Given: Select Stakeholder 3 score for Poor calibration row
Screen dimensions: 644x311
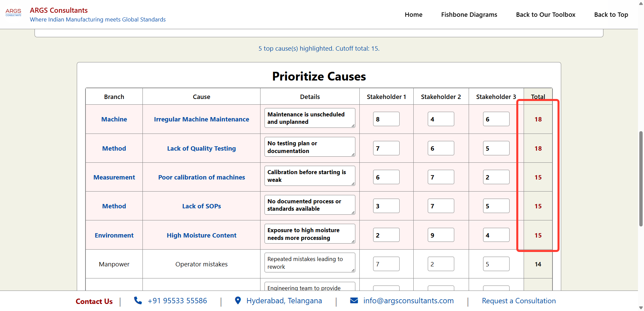Looking at the screenshot, I should [x=496, y=177].
